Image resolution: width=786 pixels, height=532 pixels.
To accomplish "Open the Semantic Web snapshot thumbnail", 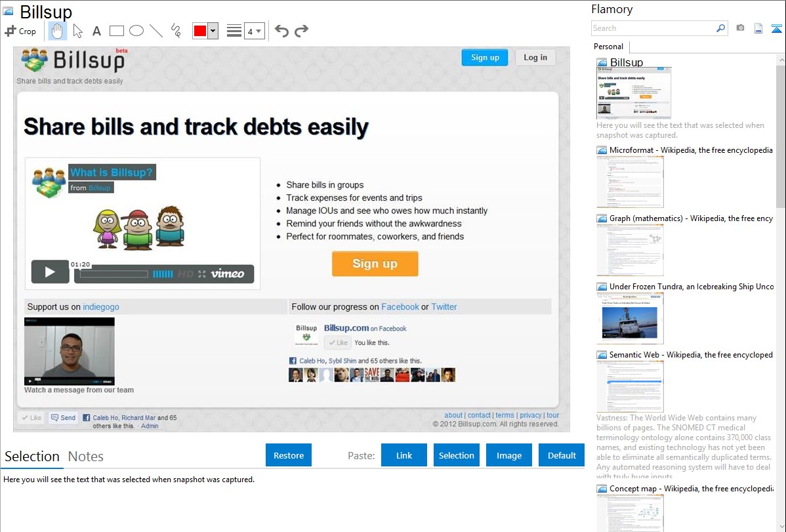I will click(630, 386).
